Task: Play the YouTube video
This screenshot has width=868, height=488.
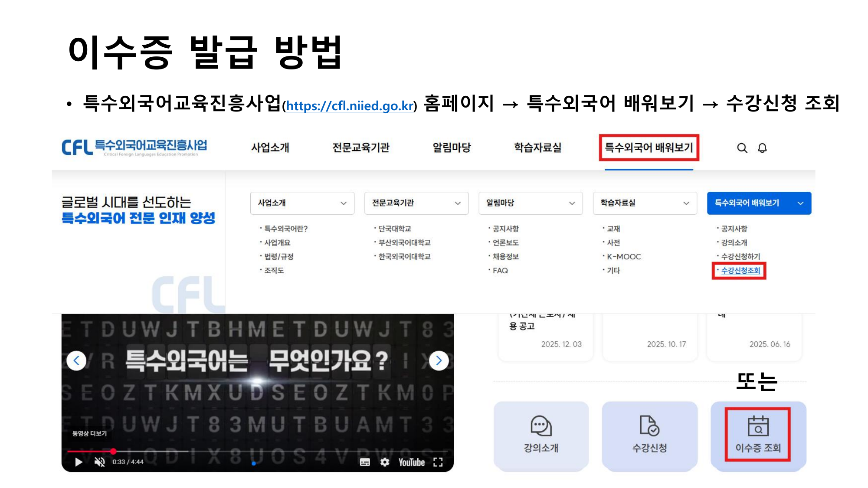Action: coord(79,462)
